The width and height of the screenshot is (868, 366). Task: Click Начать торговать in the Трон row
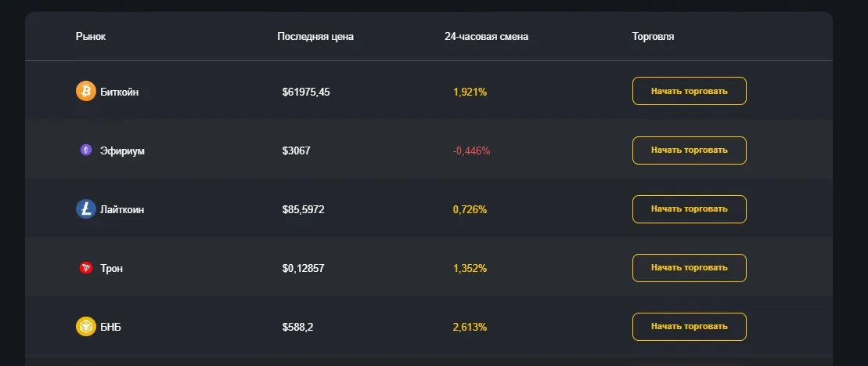tap(690, 268)
